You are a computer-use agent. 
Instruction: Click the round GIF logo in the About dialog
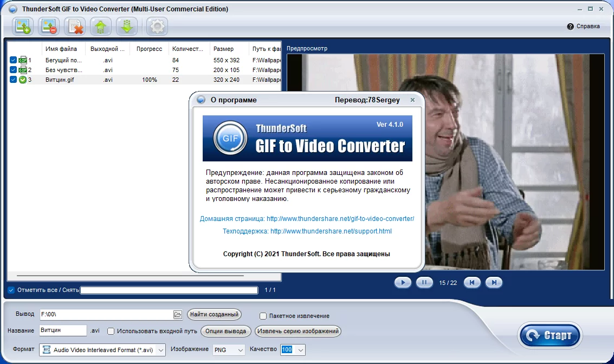point(230,138)
